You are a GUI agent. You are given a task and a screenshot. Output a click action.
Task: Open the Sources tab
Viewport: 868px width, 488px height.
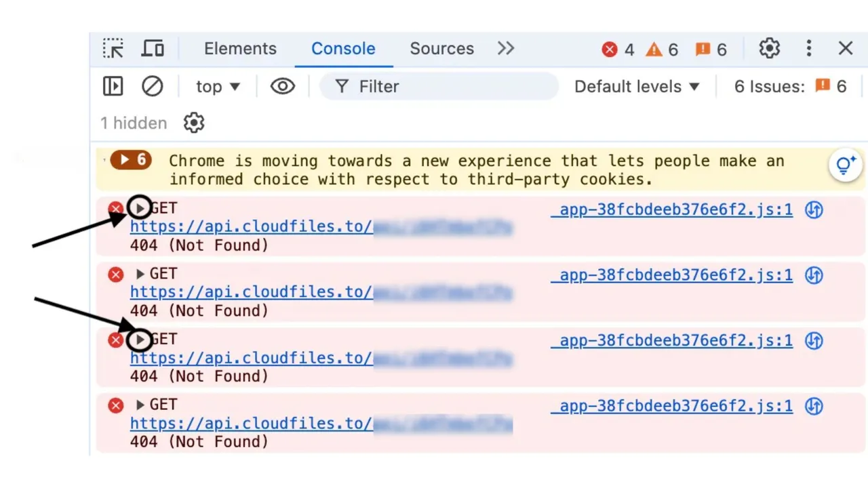pyautogui.click(x=441, y=48)
